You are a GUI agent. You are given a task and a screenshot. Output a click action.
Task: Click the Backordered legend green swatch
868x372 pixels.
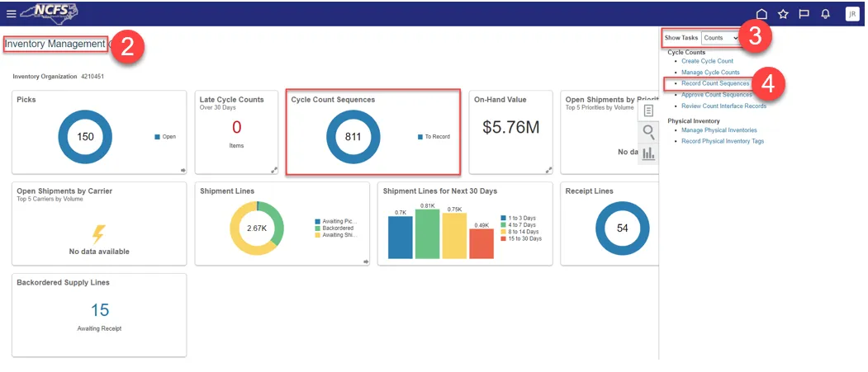317,228
